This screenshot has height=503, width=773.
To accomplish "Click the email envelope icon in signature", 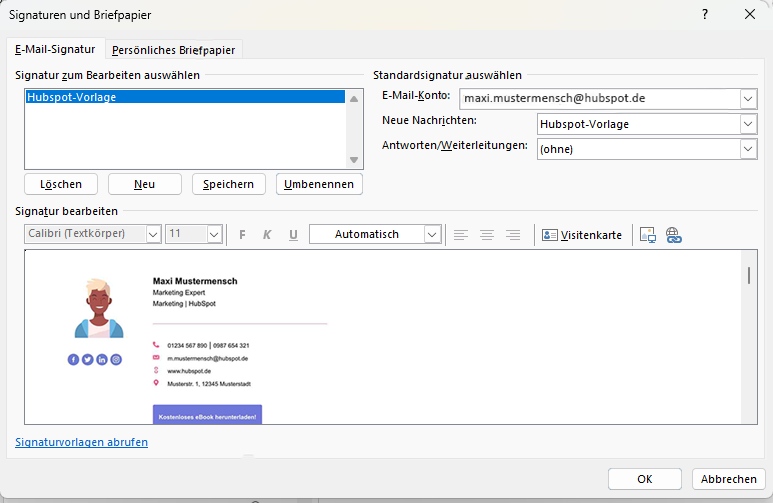I will point(156,358).
